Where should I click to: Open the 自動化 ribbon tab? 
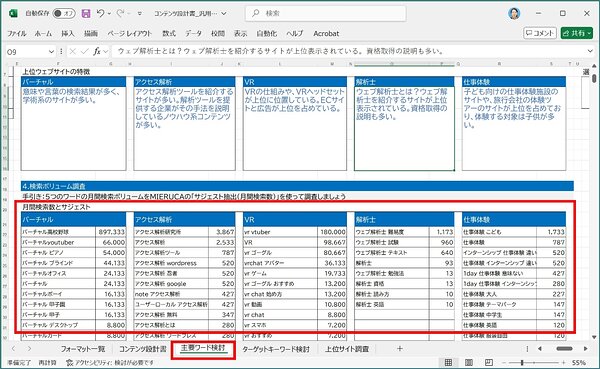click(267, 34)
